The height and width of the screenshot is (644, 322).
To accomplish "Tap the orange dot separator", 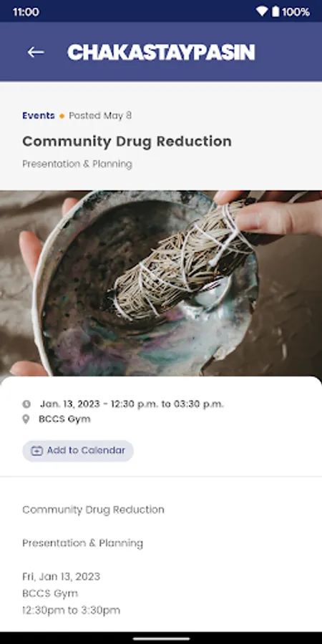I will pos(62,116).
